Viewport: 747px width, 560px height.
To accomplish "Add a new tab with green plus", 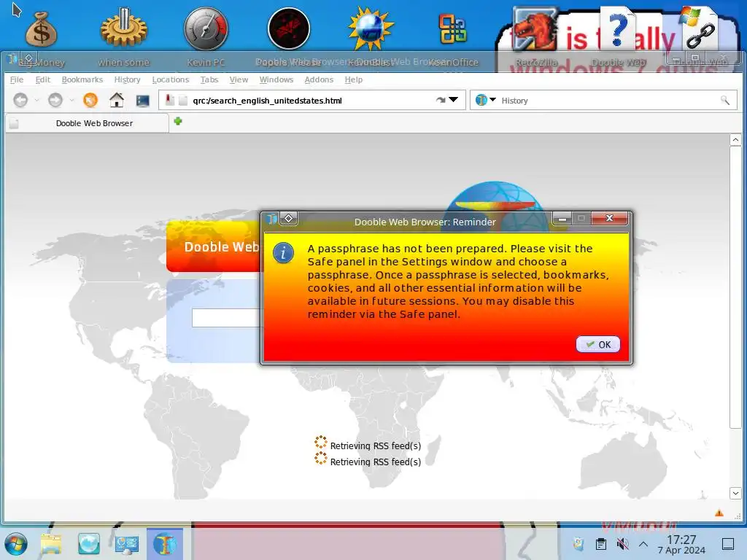I will (178, 122).
